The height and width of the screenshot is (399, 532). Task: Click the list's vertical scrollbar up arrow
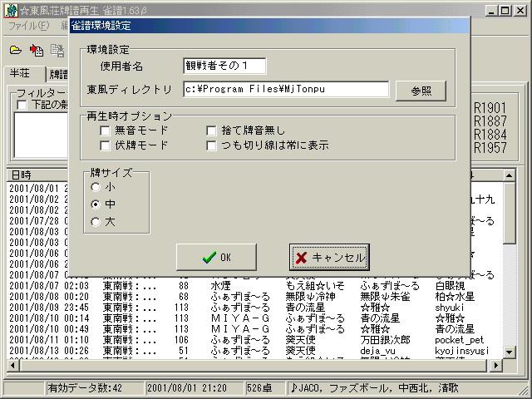[509, 175]
